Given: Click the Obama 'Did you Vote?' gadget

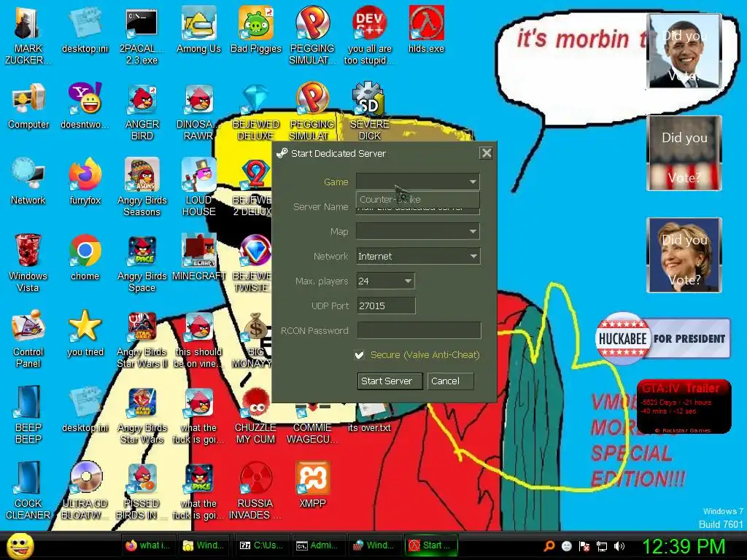Looking at the screenshot, I should click(684, 52).
